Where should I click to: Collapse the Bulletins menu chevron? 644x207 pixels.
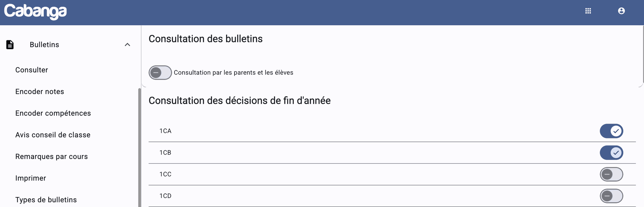pos(127,45)
